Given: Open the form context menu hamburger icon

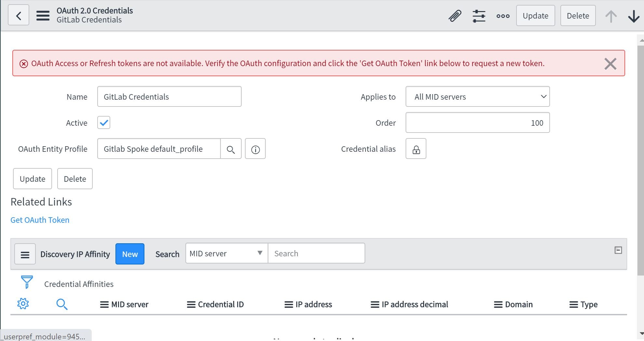Looking at the screenshot, I should [43, 15].
